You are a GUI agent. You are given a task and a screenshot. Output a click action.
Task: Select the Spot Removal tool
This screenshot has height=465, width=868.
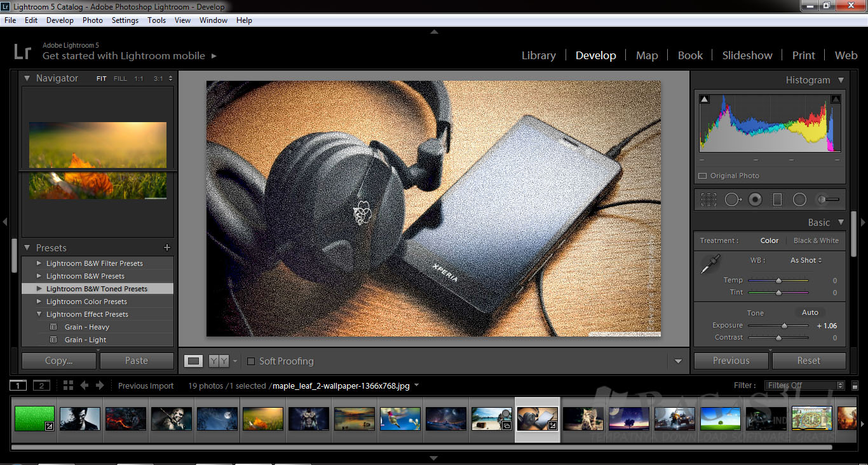pyautogui.click(x=733, y=200)
